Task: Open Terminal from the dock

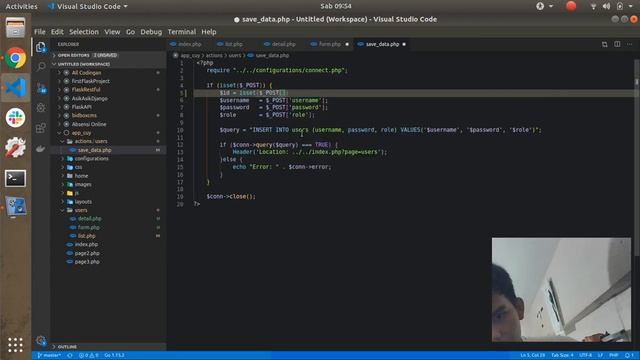Action: click(x=16, y=178)
